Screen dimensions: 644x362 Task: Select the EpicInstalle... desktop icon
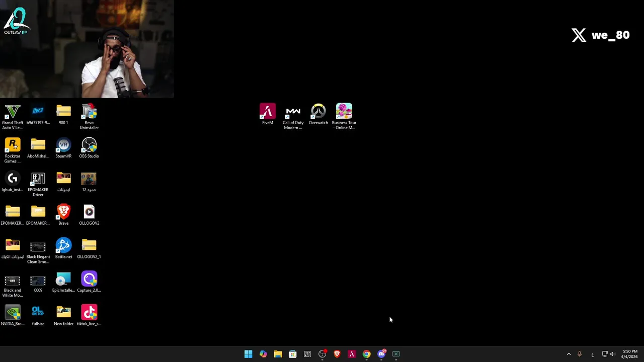63,282
